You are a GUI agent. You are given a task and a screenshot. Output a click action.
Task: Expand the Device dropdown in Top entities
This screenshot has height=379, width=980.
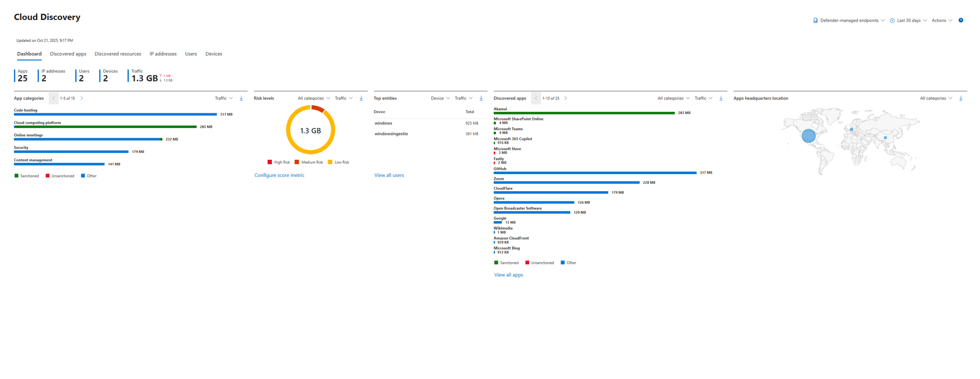coord(440,99)
